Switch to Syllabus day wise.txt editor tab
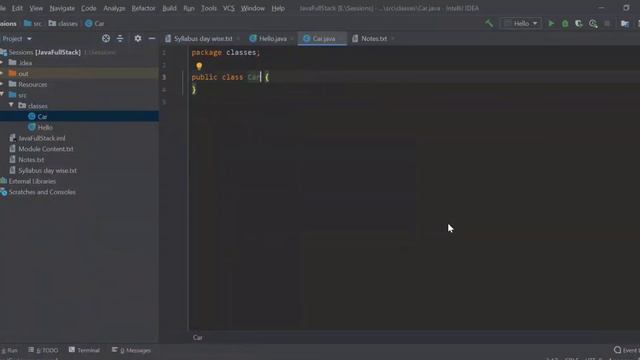Screen dimensions: 640x360 [x=202, y=39]
